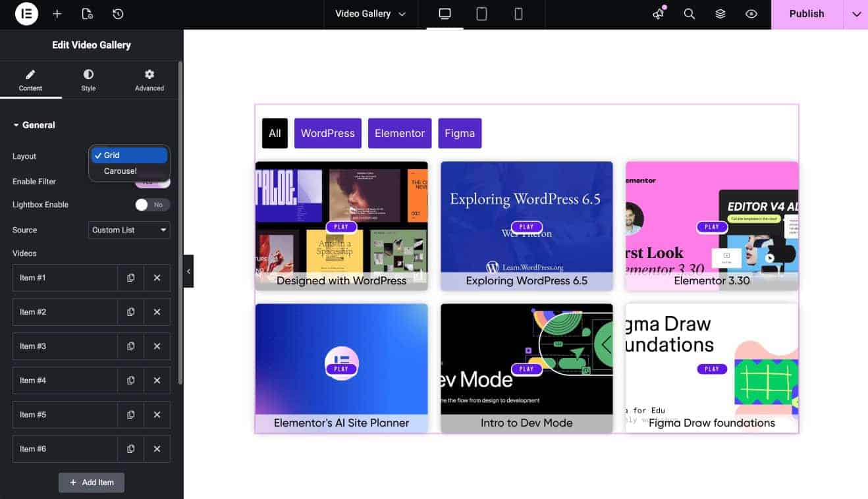This screenshot has width=868, height=499.
Task: Choose Carousel layout option
Action: 129,171
